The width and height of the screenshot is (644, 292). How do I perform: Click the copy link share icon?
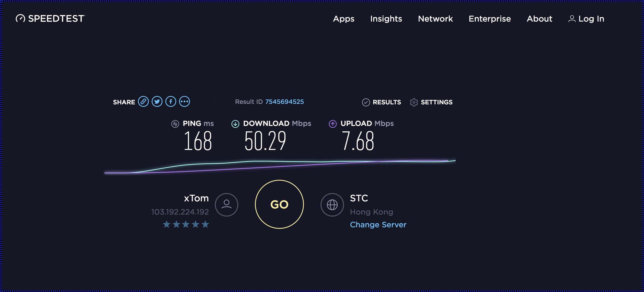pyautogui.click(x=143, y=102)
